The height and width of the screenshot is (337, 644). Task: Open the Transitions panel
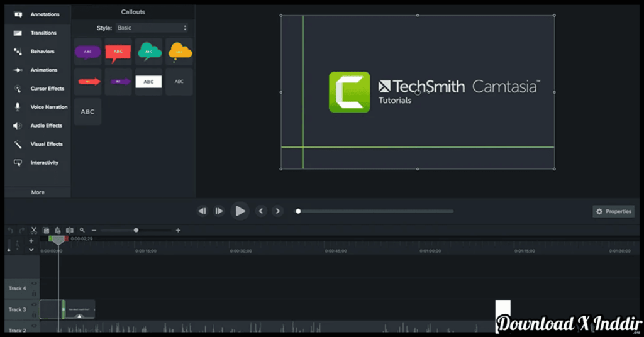pyautogui.click(x=37, y=33)
